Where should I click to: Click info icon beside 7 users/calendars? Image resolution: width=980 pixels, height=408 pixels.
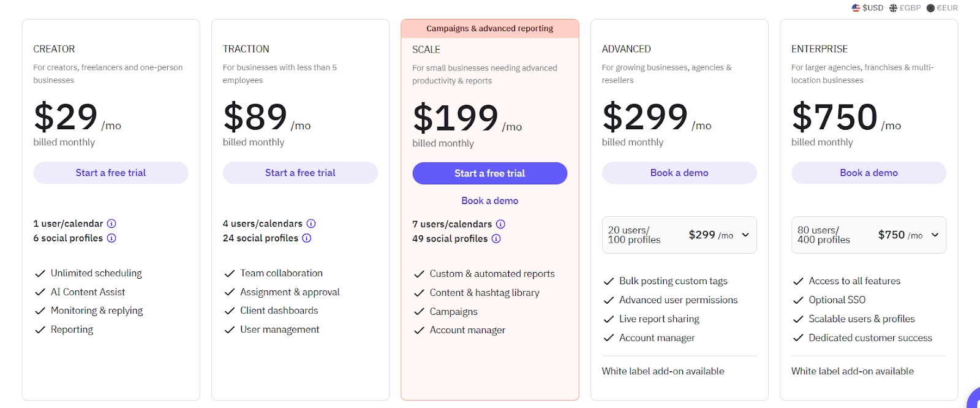(500, 224)
